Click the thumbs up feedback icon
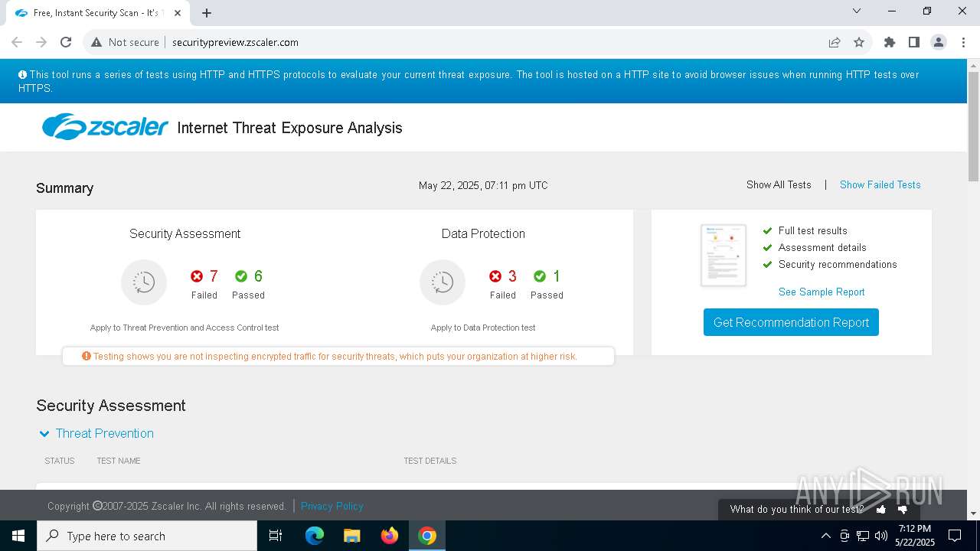980x551 pixels. coord(881,509)
